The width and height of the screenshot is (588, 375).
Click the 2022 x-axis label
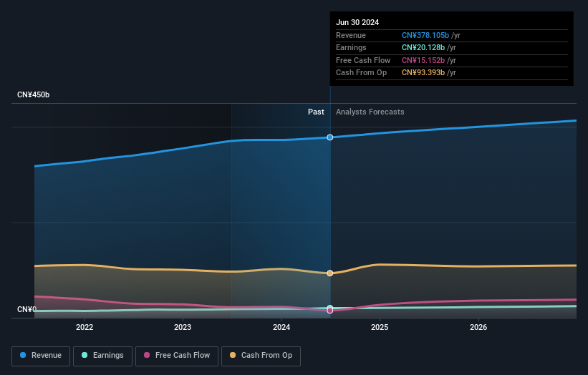point(85,327)
